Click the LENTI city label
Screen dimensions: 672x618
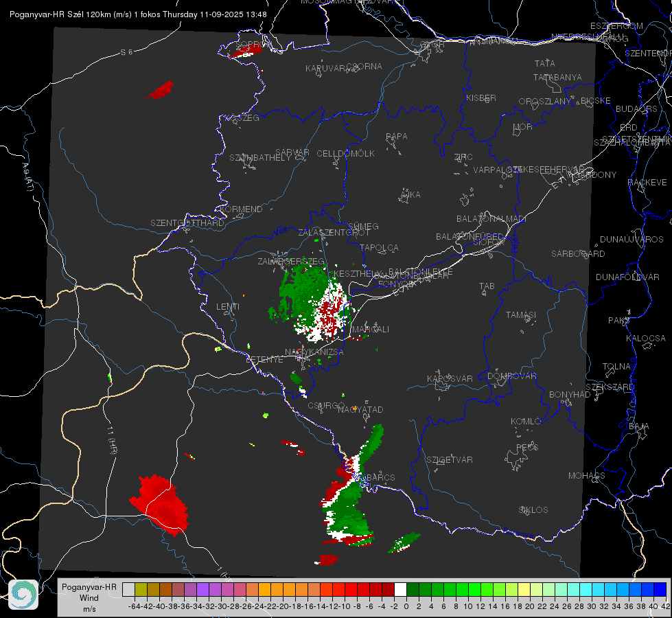(228, 307)
